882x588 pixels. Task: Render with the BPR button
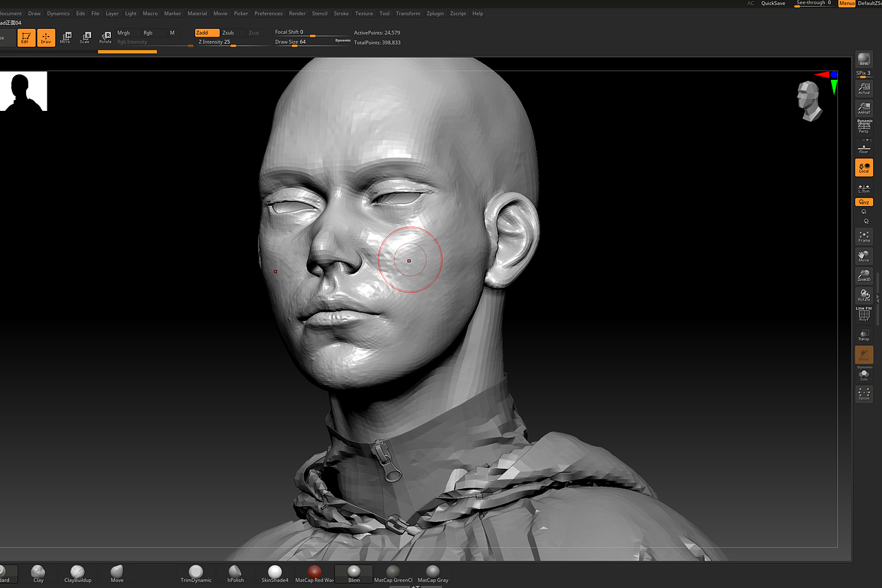point(864,59)
